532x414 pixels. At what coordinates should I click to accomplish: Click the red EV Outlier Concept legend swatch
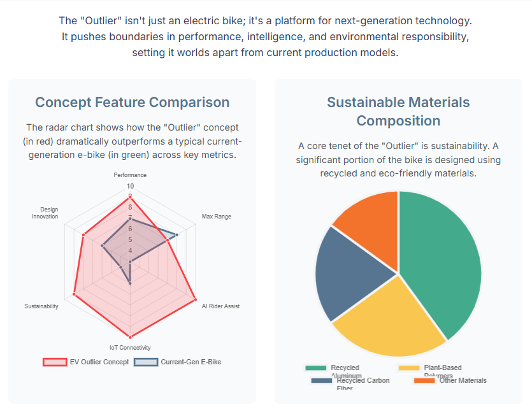click(55, 362)
